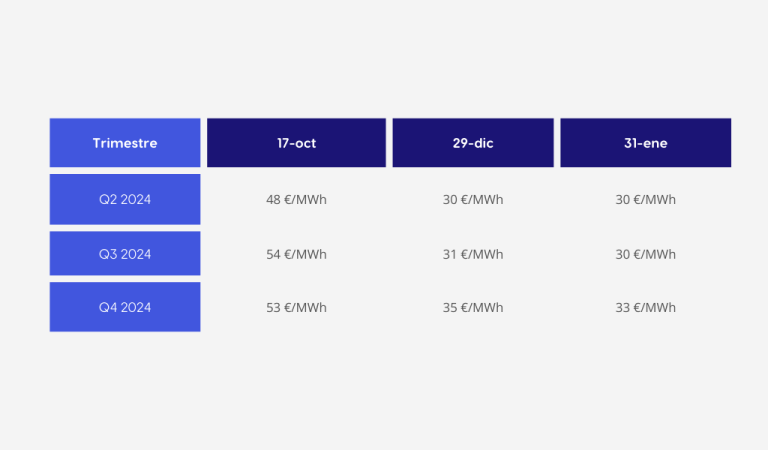
Task: Select the 17-oct column header
Action: pos(296,143)
